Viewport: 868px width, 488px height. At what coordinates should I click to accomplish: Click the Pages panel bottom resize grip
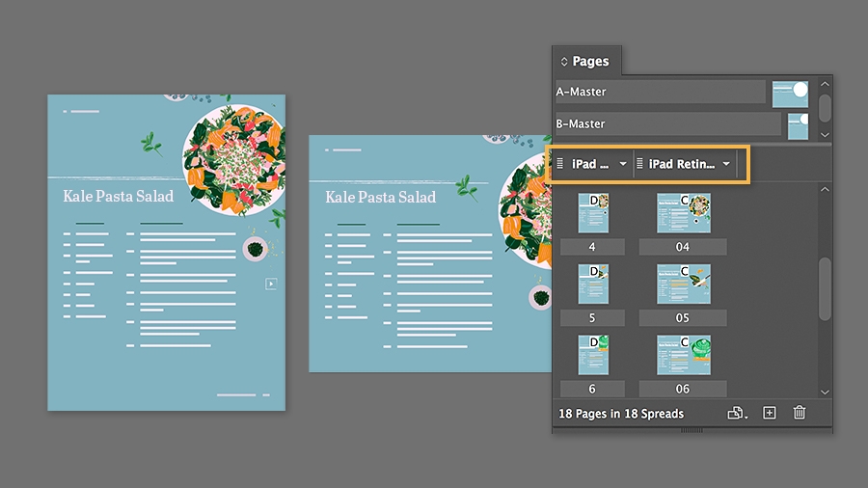pyautogui.click(x=692, y=430)
